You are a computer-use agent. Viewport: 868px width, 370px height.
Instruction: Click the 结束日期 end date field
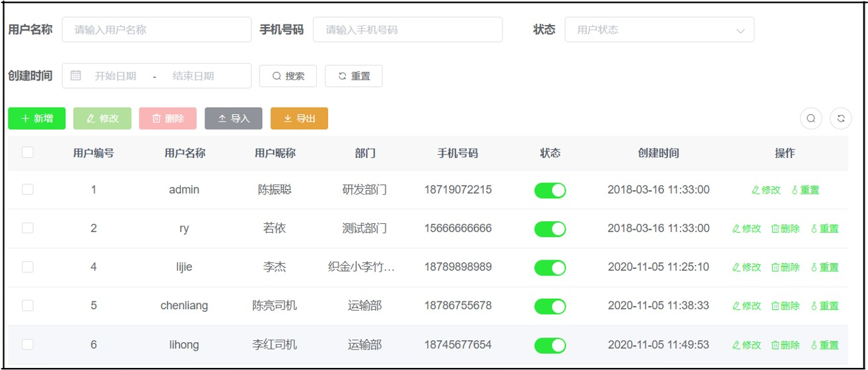(x=193, y=76)
